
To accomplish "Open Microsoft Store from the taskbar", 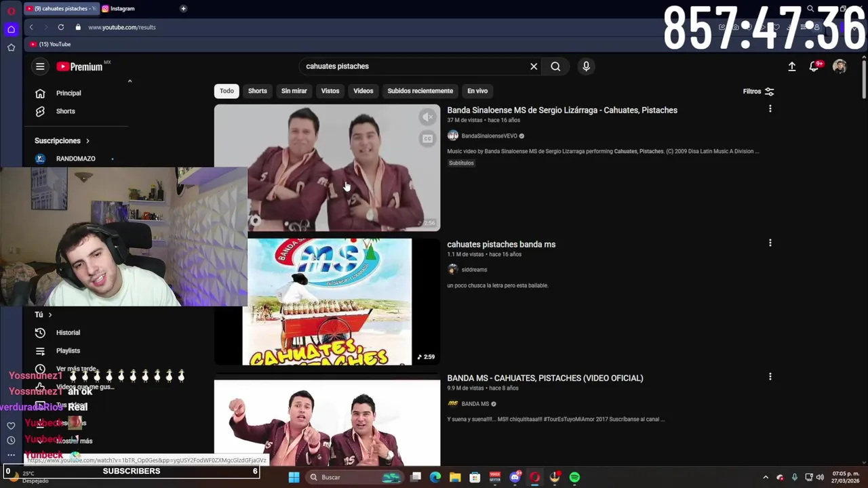I will tap(475, 477).
